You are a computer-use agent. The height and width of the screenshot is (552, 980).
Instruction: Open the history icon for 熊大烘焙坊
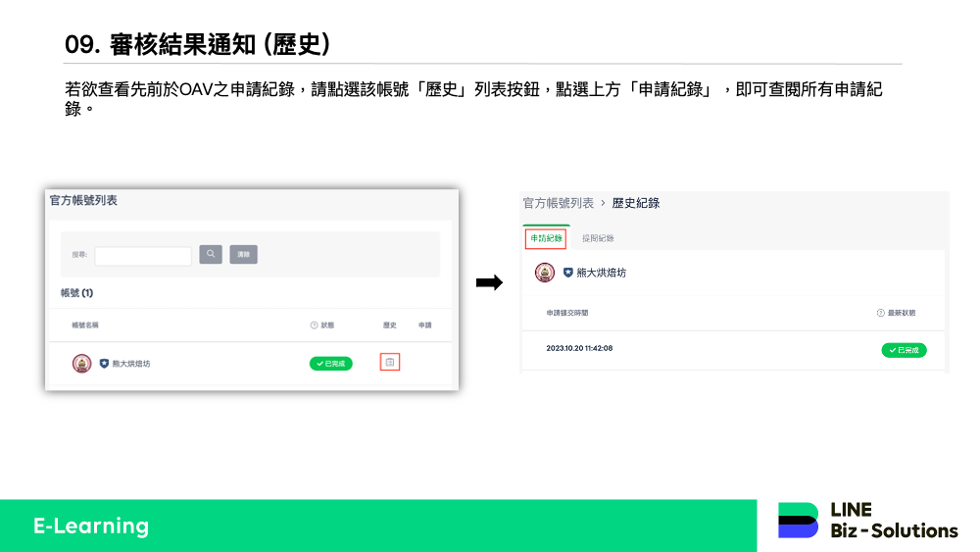tap(390, 362)
